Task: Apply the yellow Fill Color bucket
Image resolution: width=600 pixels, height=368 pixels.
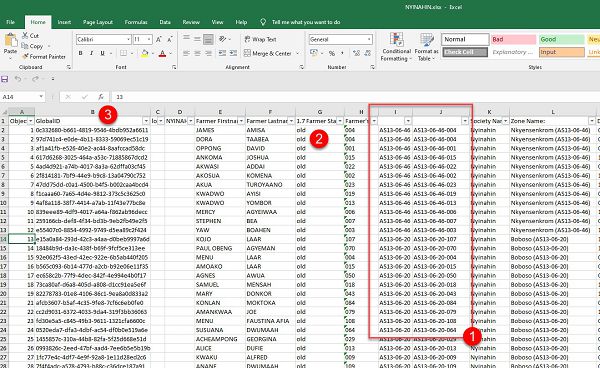Action: tap(145, 54)
